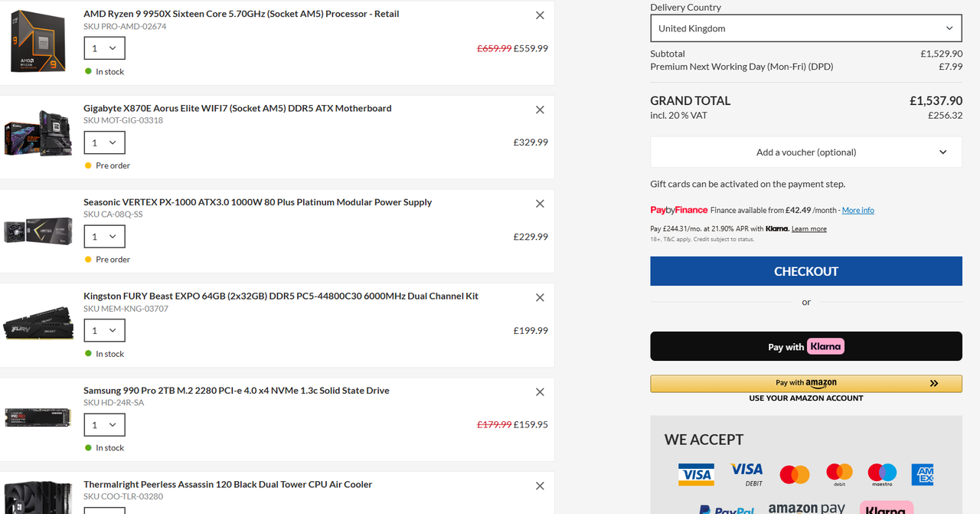
Task: Open the Seasonic VERTEX PX-1000 title link
Action: (257, 202)
